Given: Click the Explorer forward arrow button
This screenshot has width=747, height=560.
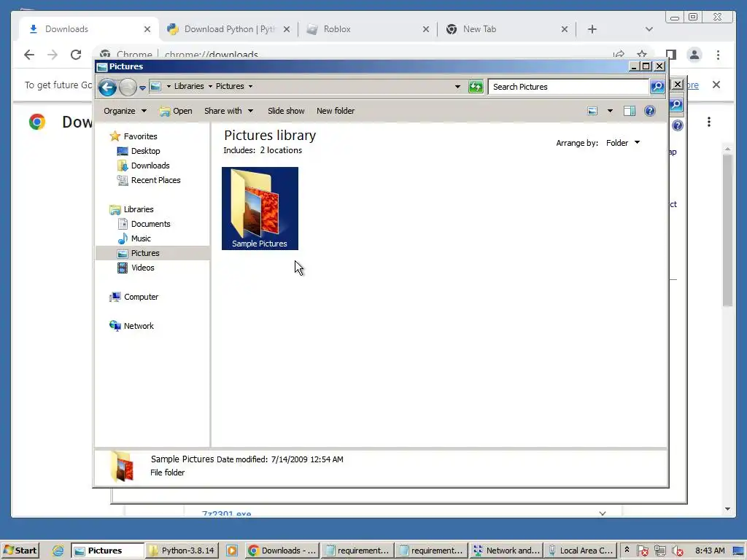Looking at the screenshot, I should (128, 87).
